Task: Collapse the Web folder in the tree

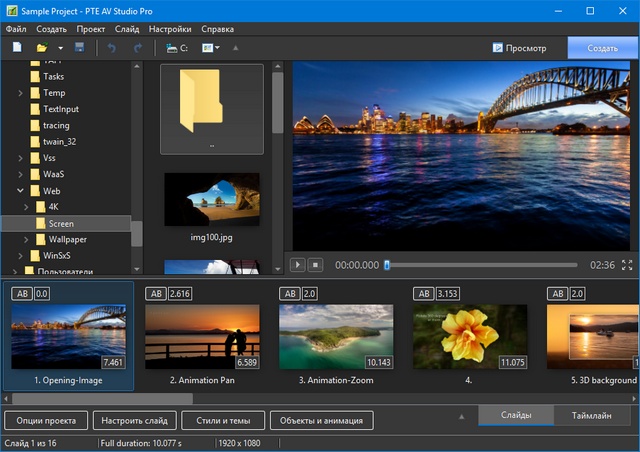Action: click(21, 190)
